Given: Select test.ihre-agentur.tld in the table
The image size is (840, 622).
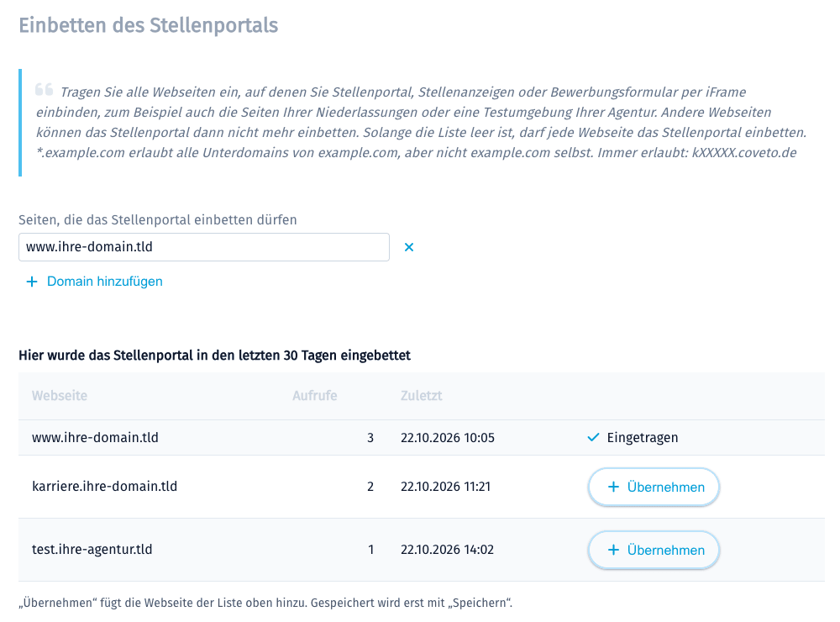Looking at the screenshot, I should [x=92, y=550].
